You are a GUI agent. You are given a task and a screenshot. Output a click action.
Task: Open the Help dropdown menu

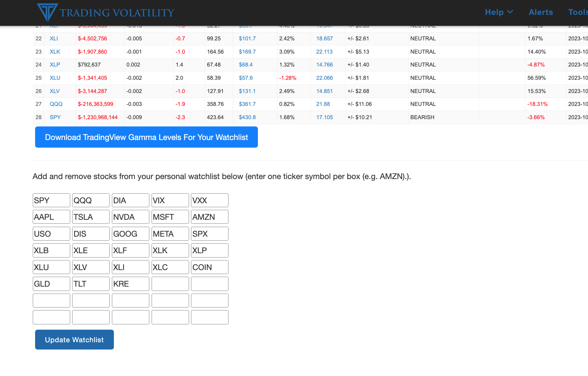point(499,12)
